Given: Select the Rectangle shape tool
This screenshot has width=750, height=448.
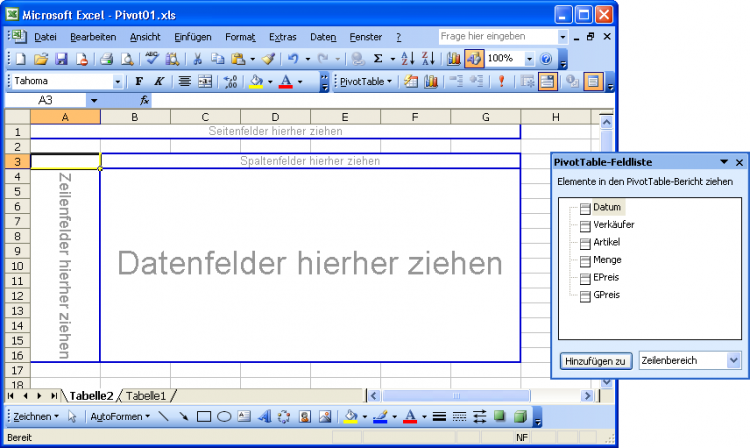Looking at the screenshot, I should [204, 416].
